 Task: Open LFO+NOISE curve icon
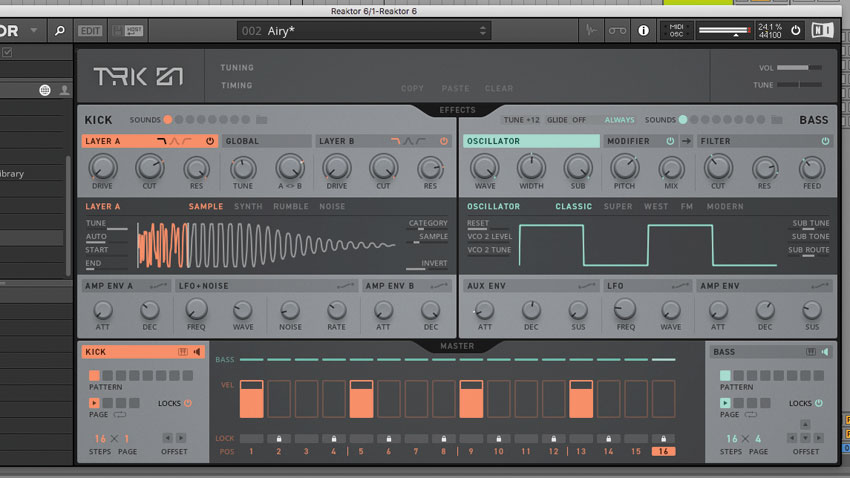tap(345, 286)
